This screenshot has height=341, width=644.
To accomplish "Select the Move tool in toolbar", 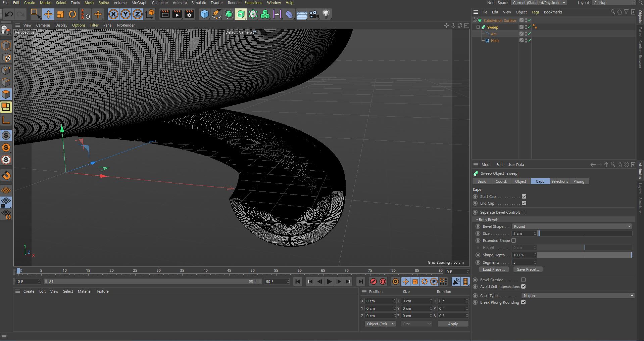I will [48, 14].
